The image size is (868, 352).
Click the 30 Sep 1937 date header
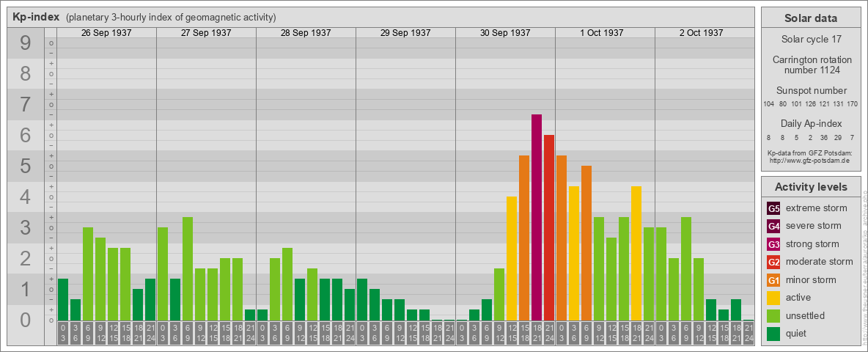tap(505, 33)
